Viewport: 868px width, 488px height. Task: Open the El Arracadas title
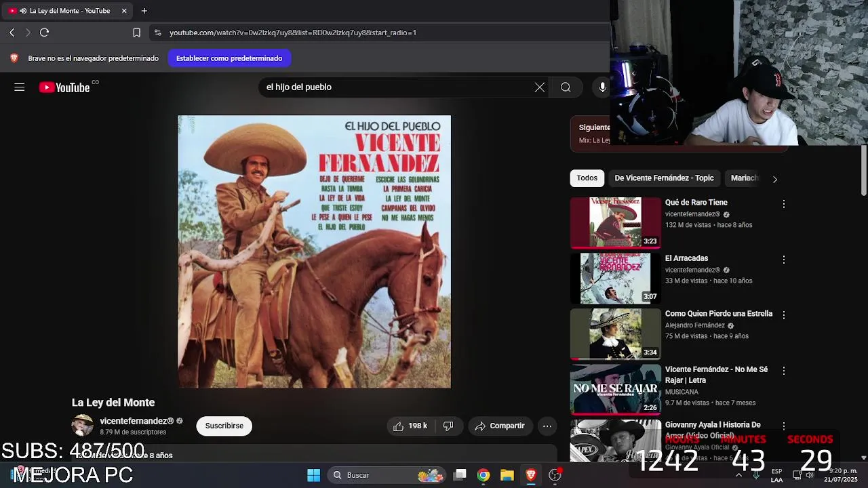tap(686, 258)
